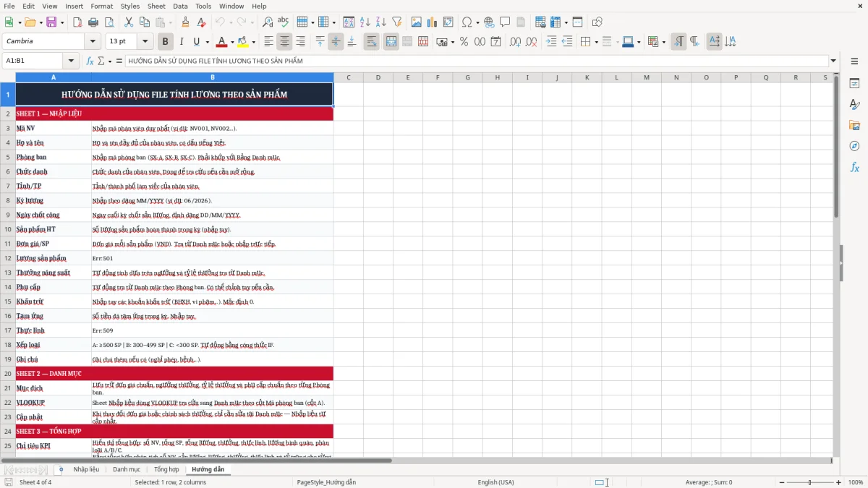The width and height of the screenshot is (868, 488).
Task: Click the Select Function sigma button
Action: [x=103, y=61]
